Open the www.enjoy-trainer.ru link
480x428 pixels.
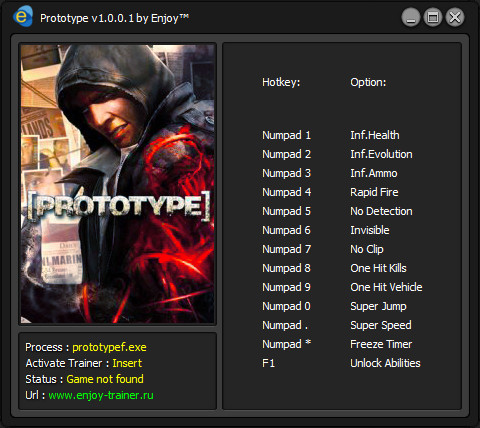tap(101, 395)
